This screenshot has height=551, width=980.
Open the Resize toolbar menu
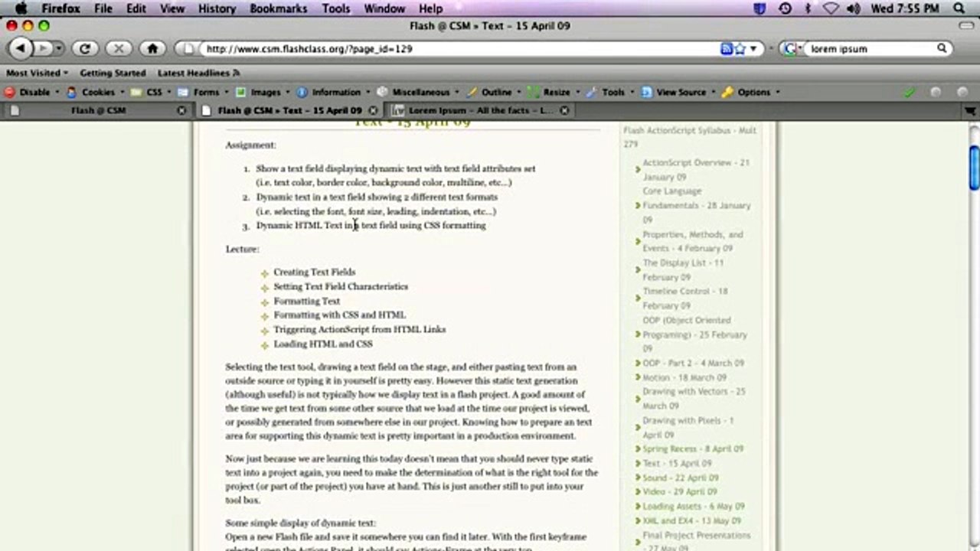(x=554, y=92)
